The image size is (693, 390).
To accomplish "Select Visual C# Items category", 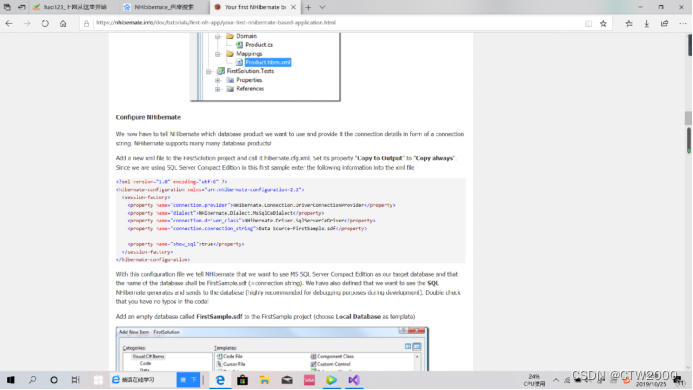I will coord(148,356).
